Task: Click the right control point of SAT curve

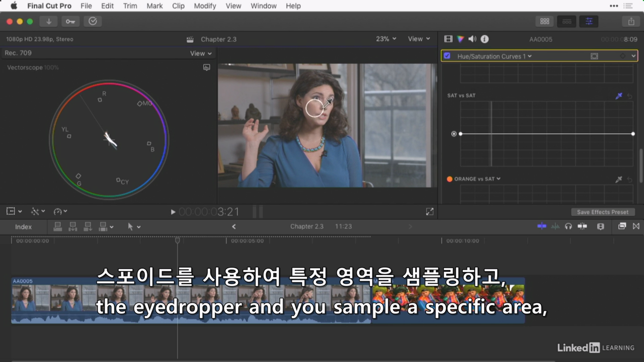Action: [633, 134]
